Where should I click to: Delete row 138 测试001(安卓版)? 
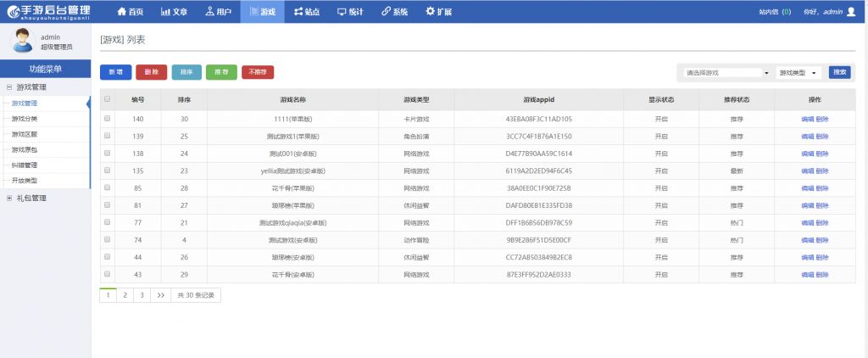click(x=822, y=154)
